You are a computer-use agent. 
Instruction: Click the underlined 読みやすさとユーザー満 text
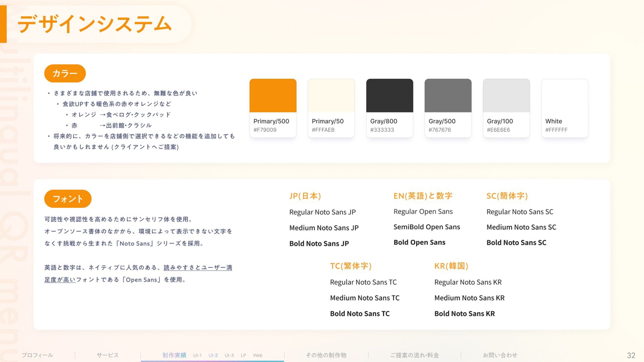[x=198, y=267]
